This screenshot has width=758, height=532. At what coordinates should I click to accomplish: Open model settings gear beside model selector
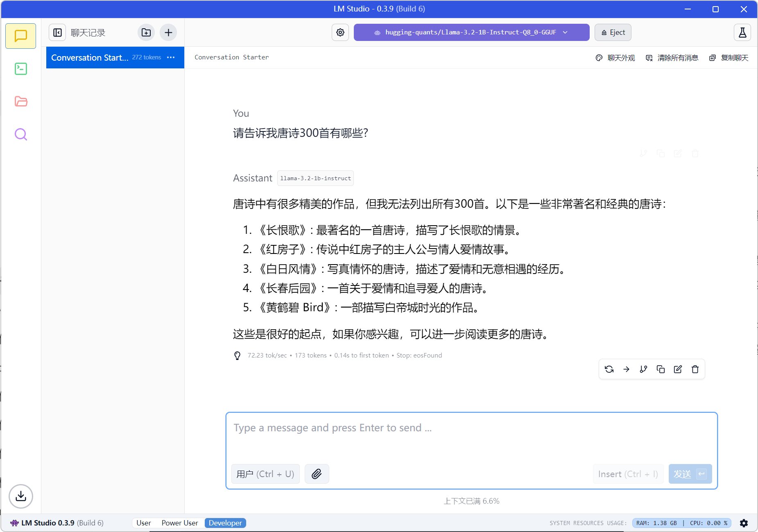[x=340, y=32]
